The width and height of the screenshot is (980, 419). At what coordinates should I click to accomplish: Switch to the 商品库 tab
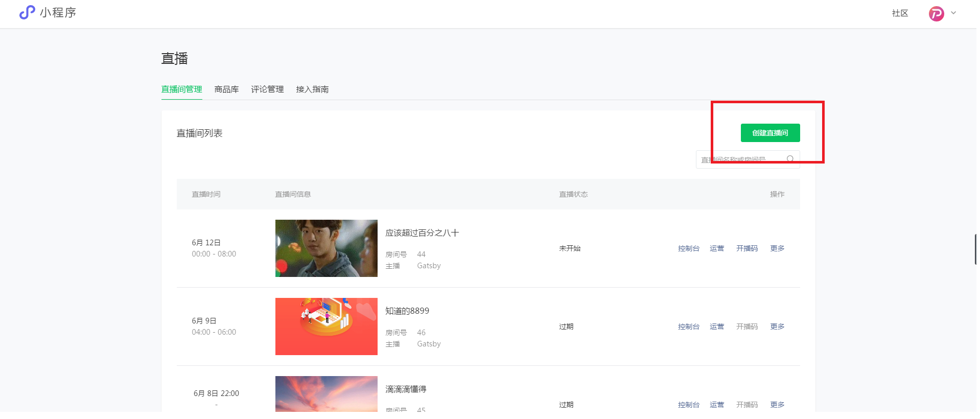click(226, 89)
